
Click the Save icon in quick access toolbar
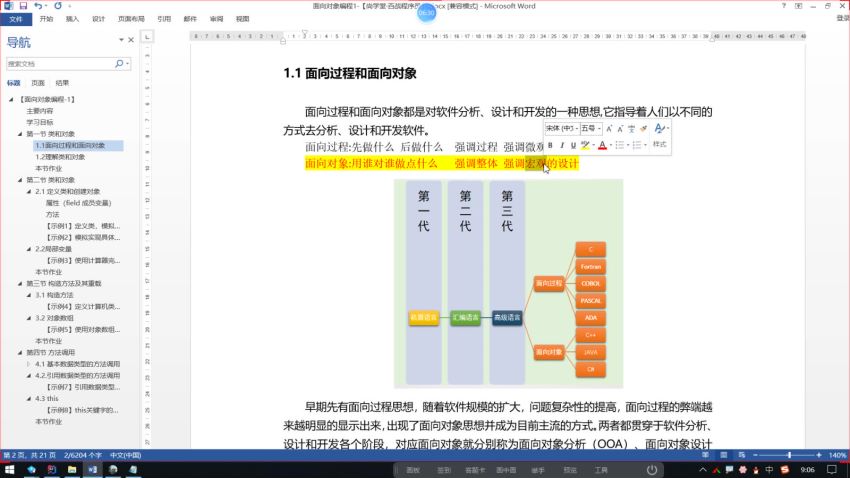pyautogui.click(x=23, y=6)
